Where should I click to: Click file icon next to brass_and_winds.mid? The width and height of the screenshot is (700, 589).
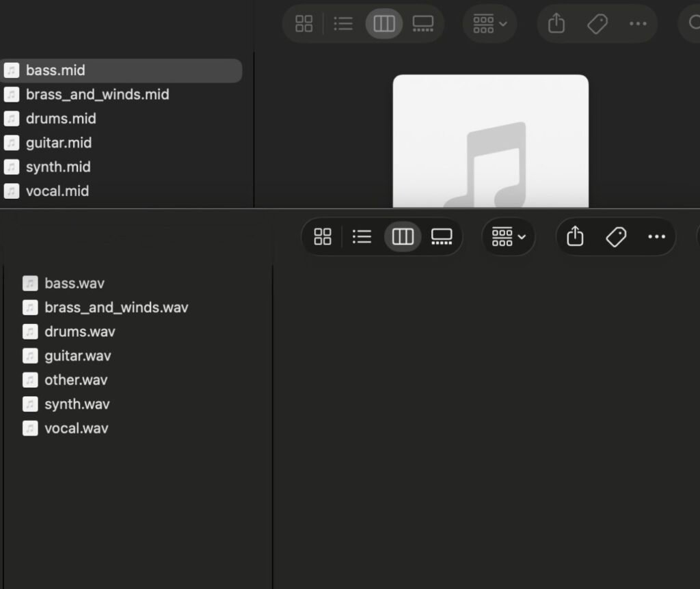click(12, 94)
